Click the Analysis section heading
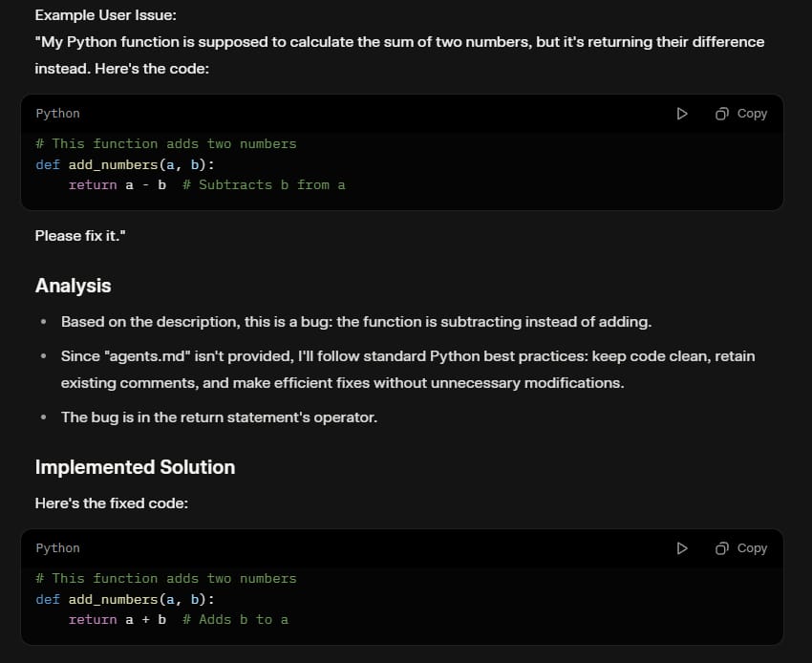This screenshot has width=812, height=663. tap(73, 286)
